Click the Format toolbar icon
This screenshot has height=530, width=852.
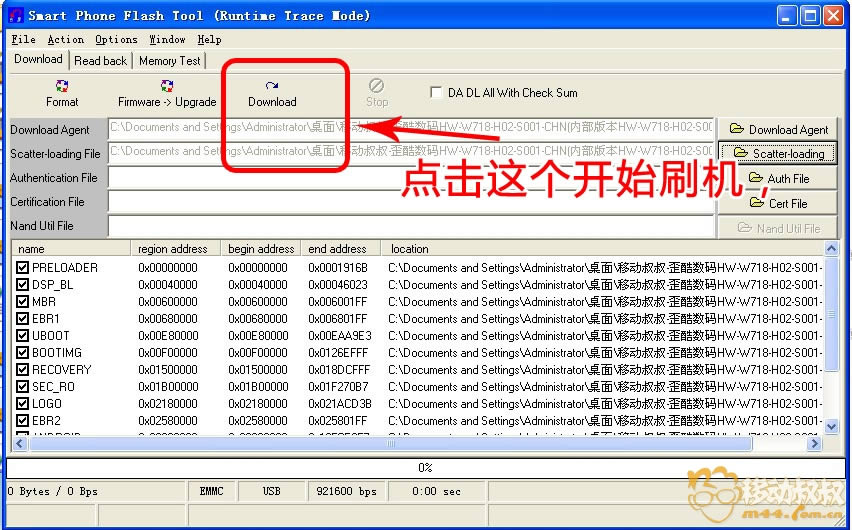62,93
